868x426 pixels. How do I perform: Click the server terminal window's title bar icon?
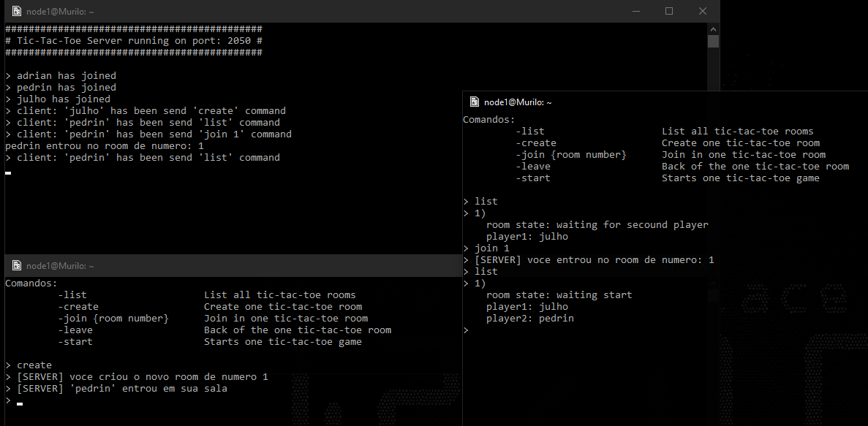pos(17,11)
